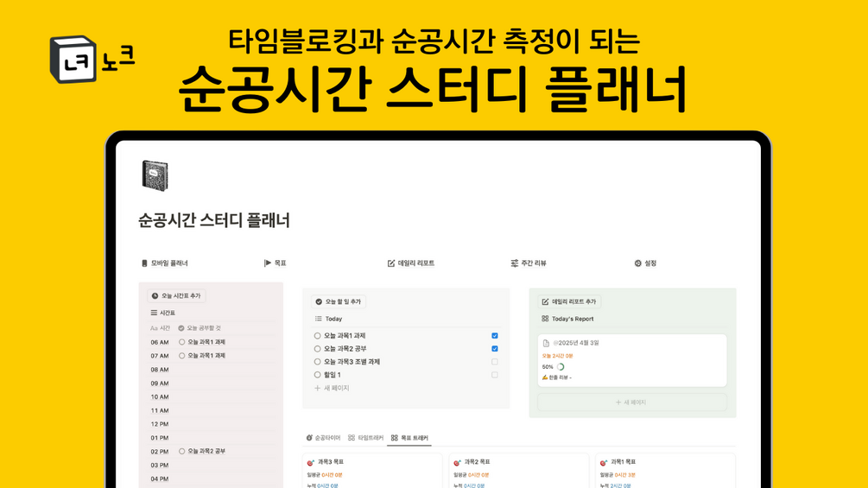Click 일평균 0시간 0분 in the 과목3 card
The width and height of the screenshot is (868, 488).
(325, 475)
